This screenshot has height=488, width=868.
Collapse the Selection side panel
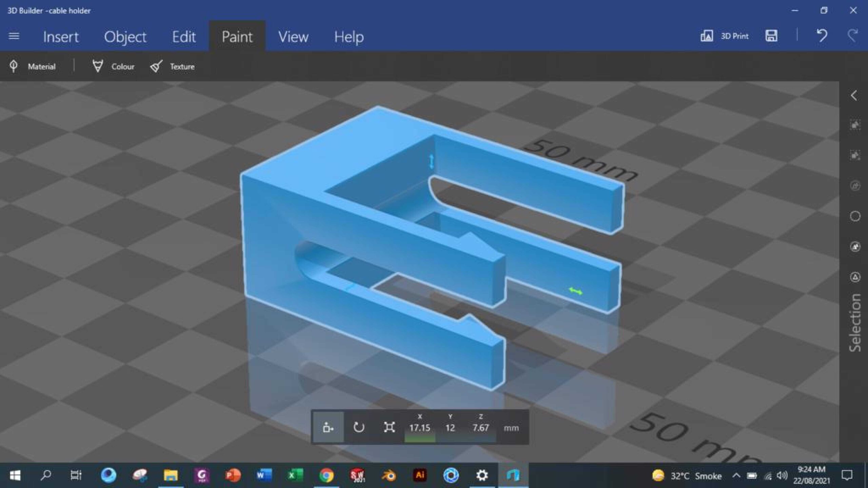854,96
